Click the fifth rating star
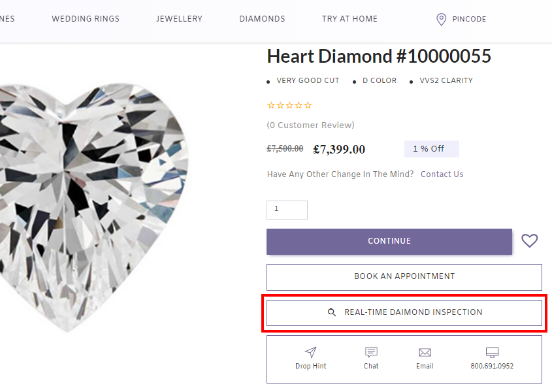The width and height of the screenshot is (552, 392). point(306,105)
